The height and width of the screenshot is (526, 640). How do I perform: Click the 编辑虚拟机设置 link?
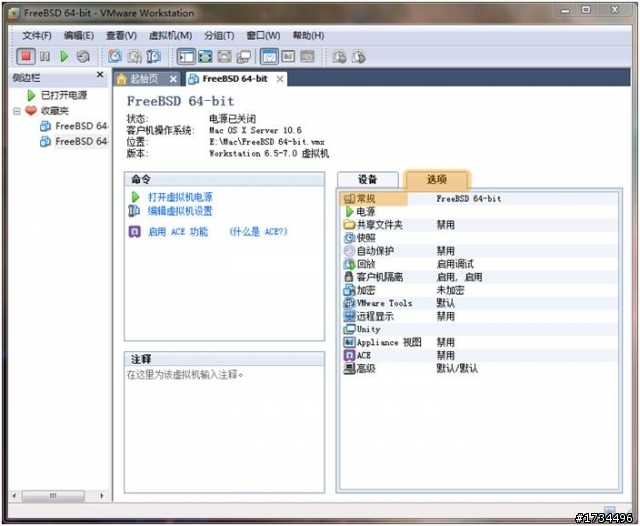(x=180, y=211)
